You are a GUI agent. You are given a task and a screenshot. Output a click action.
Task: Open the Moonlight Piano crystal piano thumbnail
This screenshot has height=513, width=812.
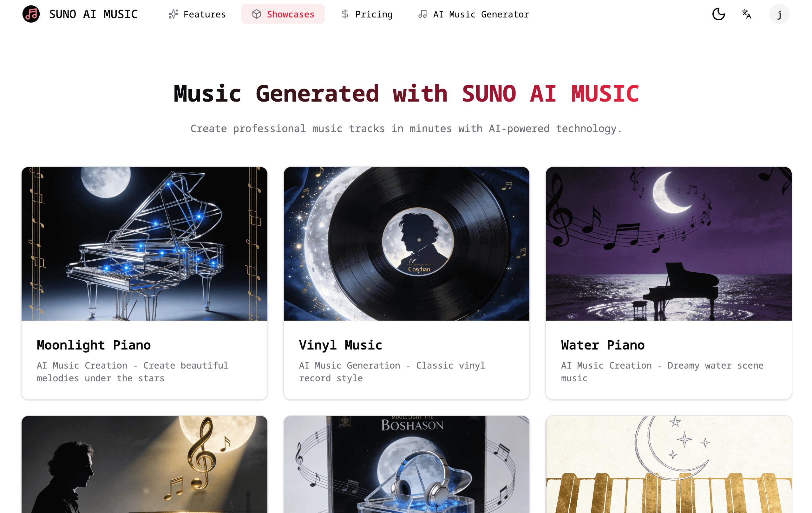pyautogui.click(x=144, y=244)
